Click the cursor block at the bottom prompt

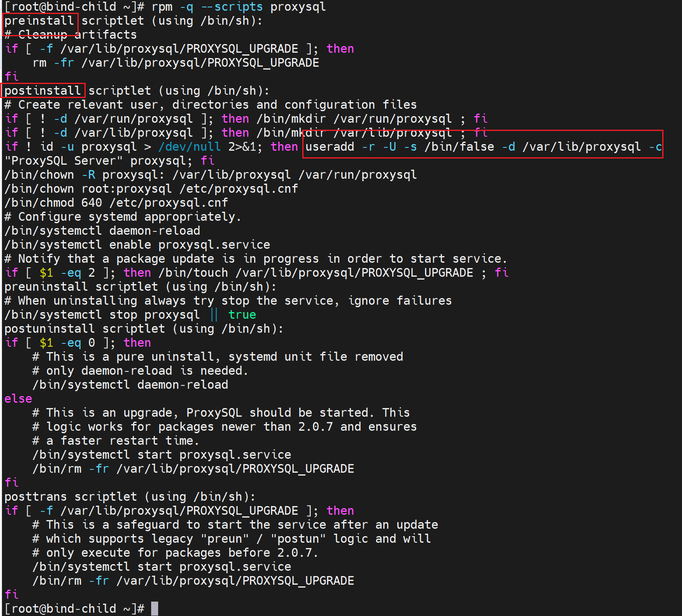(154, 609)
